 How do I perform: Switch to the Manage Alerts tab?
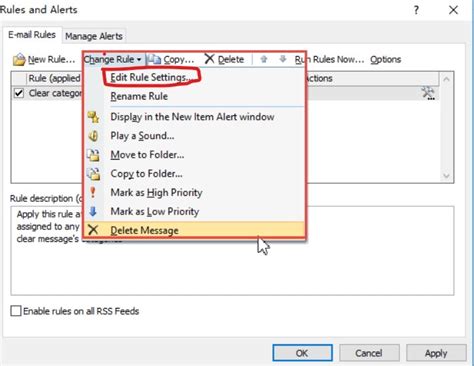pos(94,36)
